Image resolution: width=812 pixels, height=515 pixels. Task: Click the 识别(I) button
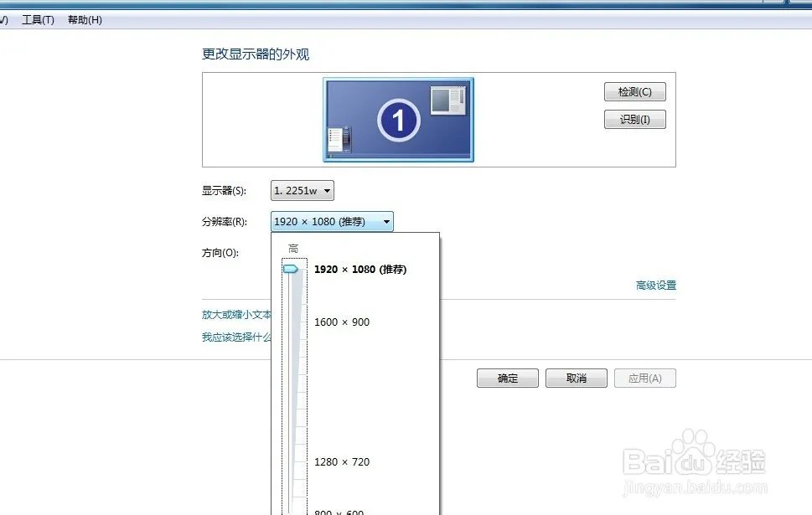coord(634,119)
